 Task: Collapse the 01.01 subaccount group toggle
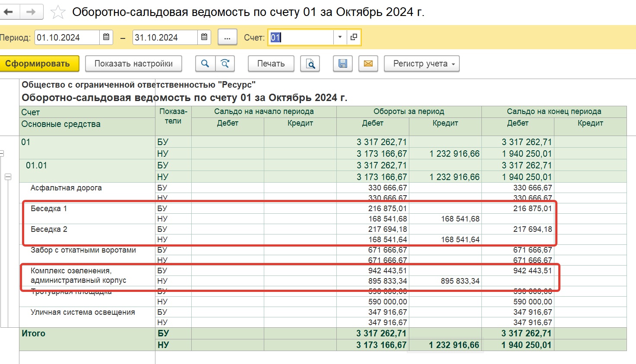pos(8,177)
